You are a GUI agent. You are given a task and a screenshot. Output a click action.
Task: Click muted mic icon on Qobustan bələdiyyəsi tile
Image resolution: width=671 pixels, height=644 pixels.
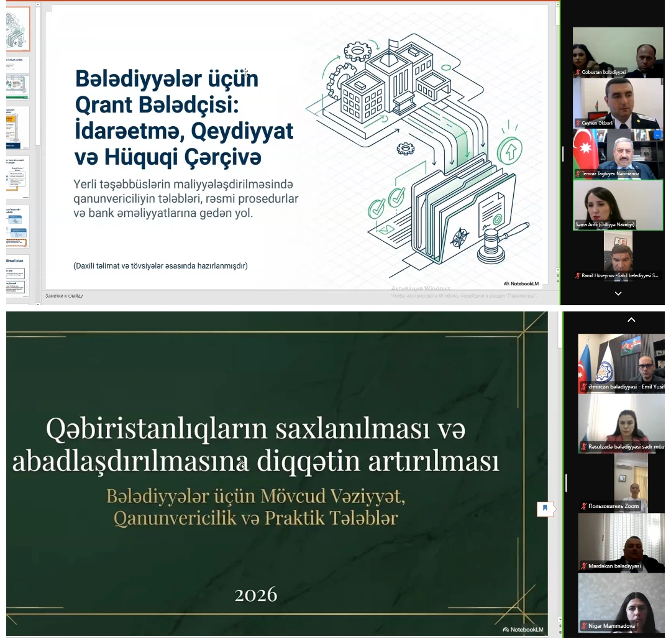click(x=578, y=72)
